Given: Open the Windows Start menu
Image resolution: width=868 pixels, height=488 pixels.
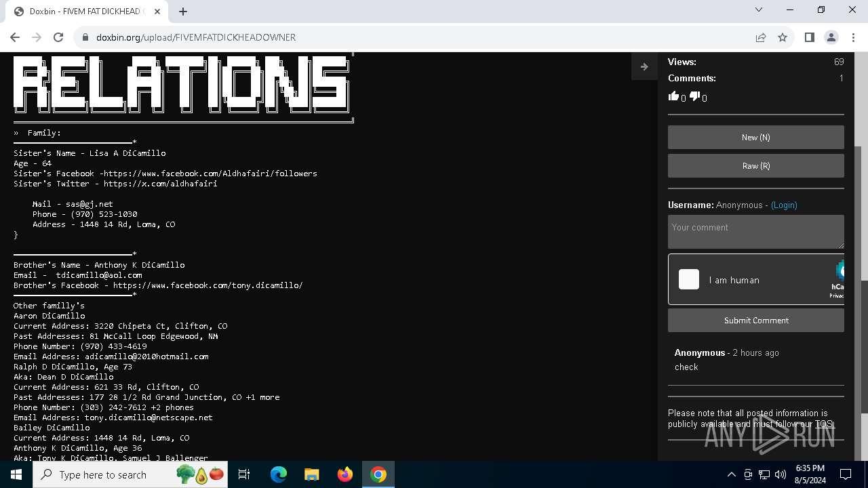Looking at the screenshot, I should (x=16, y=474).
